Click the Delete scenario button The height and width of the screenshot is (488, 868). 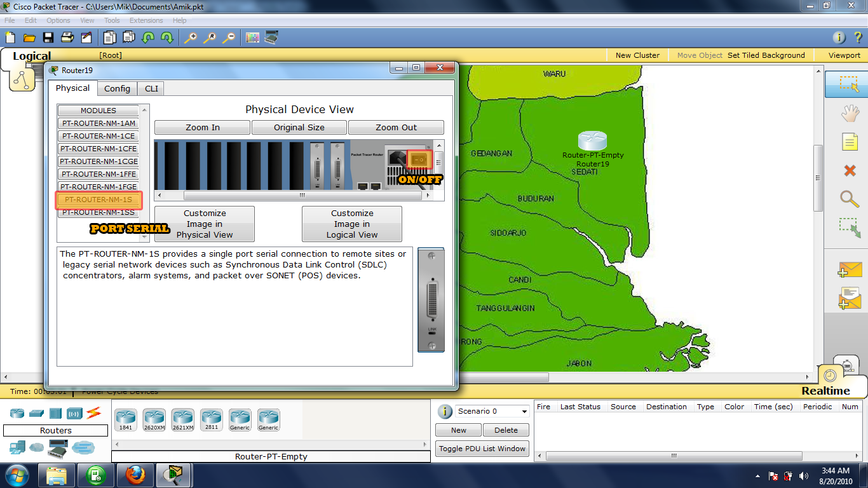(x=506, y=430)
